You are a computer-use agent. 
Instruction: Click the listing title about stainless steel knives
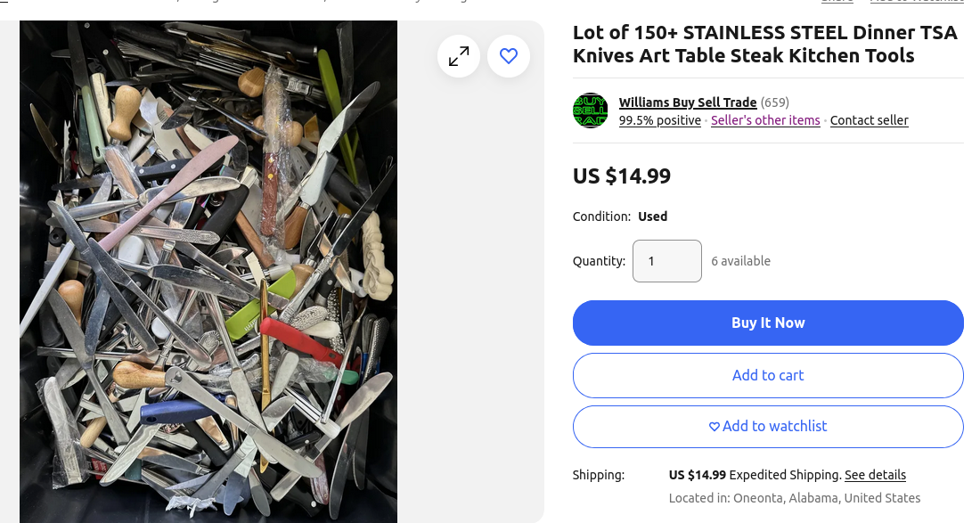[764, 44]
